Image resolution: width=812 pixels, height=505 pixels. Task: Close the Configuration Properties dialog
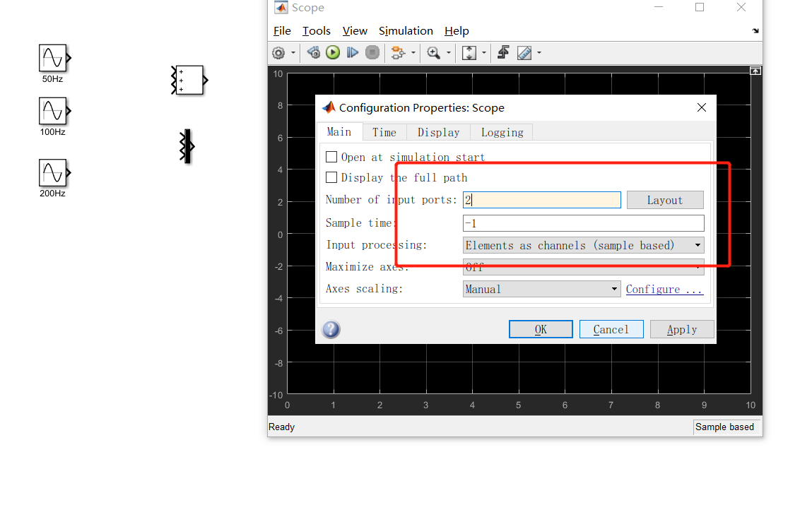tap(702, 107)
